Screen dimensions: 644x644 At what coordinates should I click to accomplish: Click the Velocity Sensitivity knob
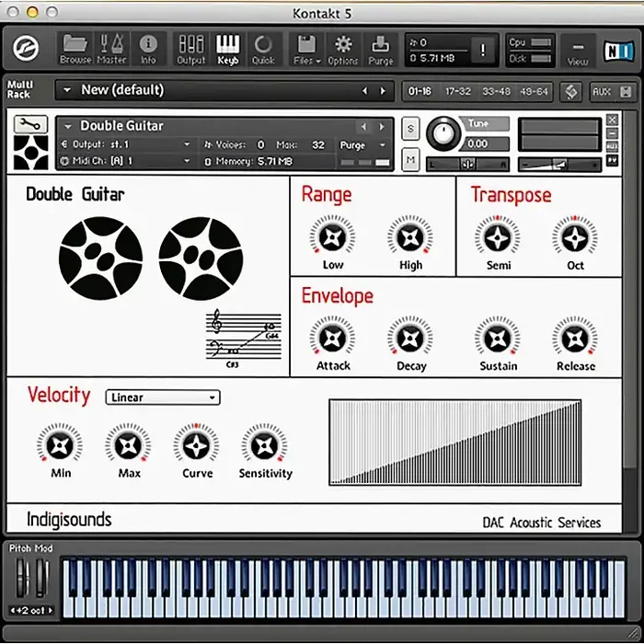tap(265, 445)
